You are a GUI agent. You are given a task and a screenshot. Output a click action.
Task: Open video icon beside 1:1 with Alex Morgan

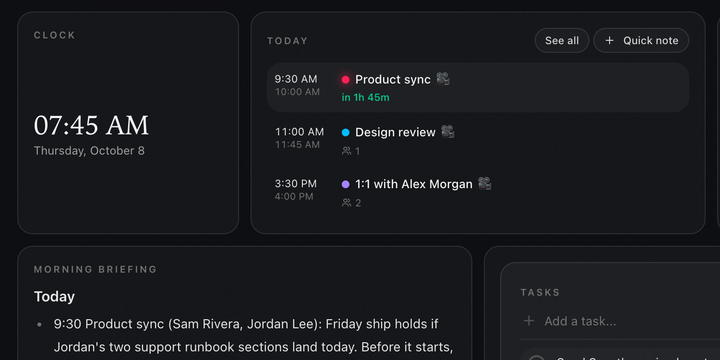[x=484, y=184]
